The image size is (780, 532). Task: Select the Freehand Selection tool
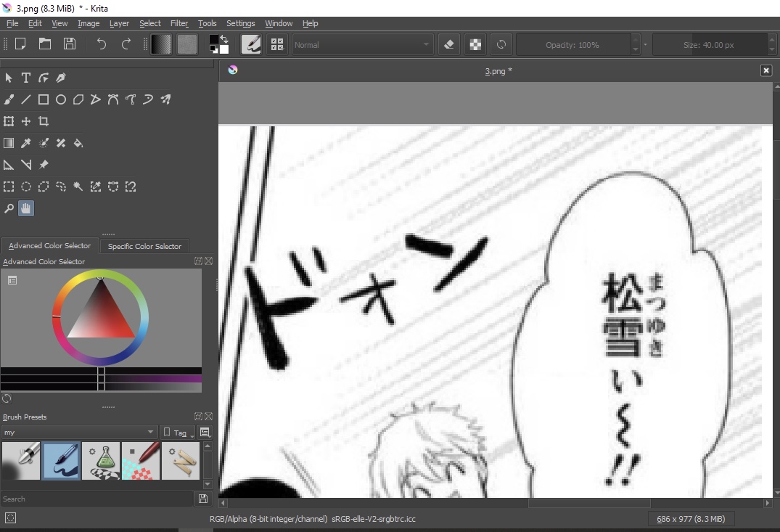click(x=61, y=187)
